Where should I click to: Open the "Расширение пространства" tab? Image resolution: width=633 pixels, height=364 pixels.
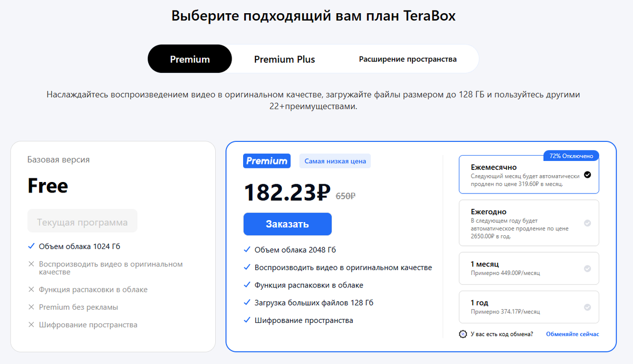(408, 59)
